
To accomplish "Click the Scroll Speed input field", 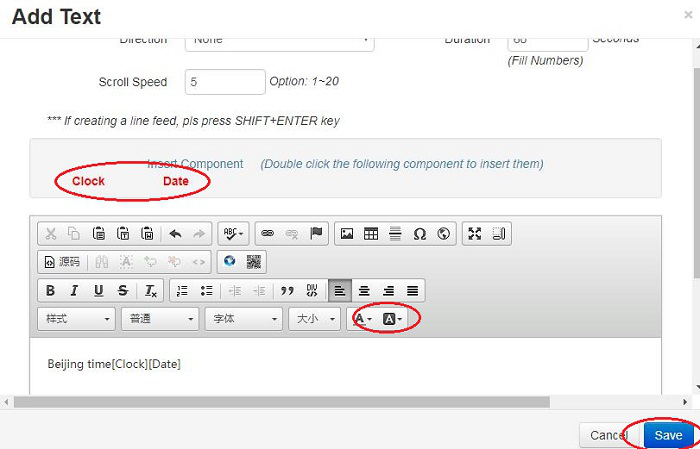I will tap(225, 82).
